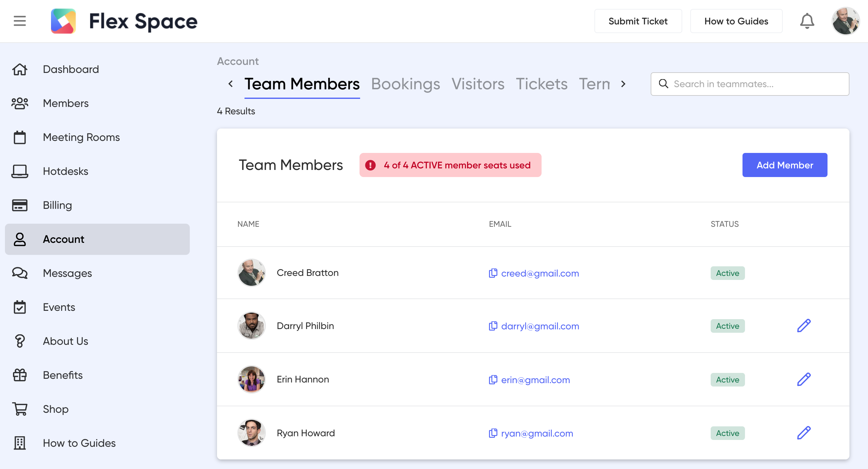Screen dimensions: 868x469
Task: Click Active status badge for Creed Bratton
Action: point(727,273)
